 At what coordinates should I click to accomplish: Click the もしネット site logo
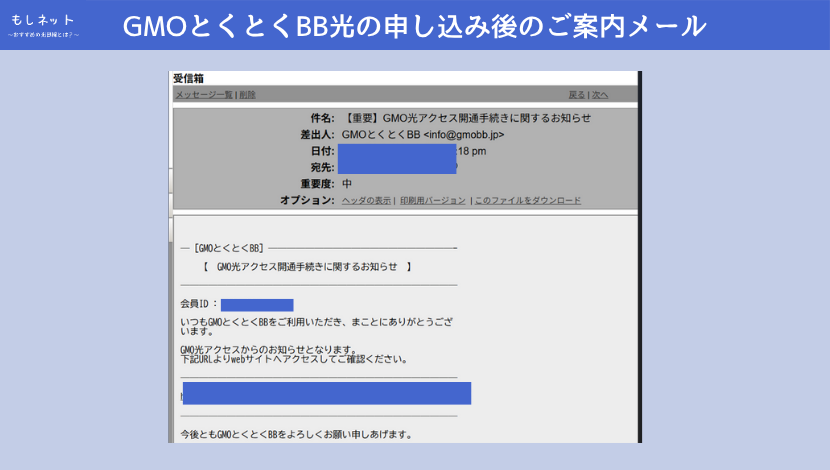tap(43, 25)
